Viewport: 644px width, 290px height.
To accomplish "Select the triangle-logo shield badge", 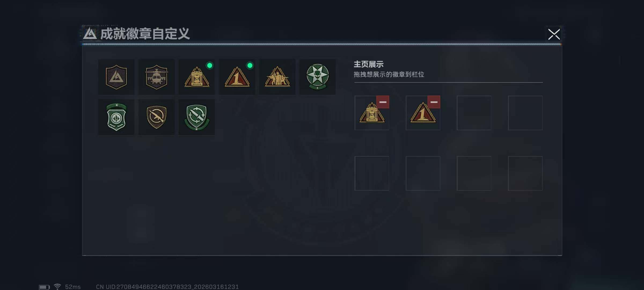I will click(116, 77).
